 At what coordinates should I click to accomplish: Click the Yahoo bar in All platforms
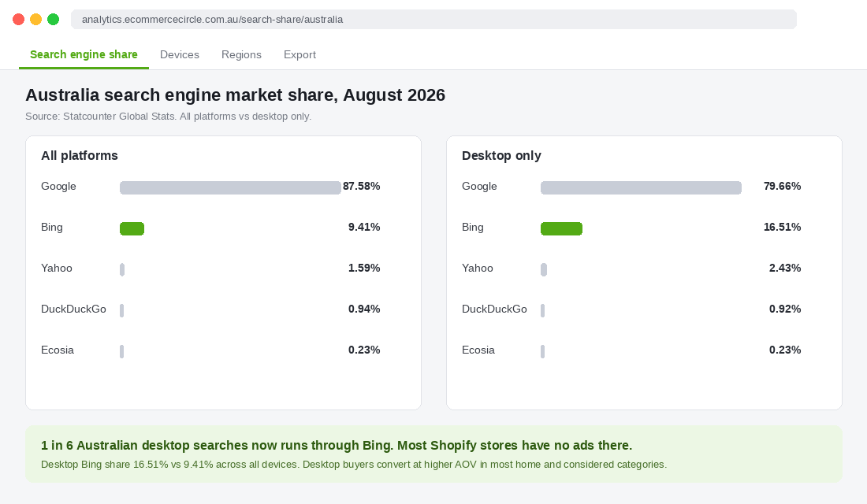[x=122, y=269]
